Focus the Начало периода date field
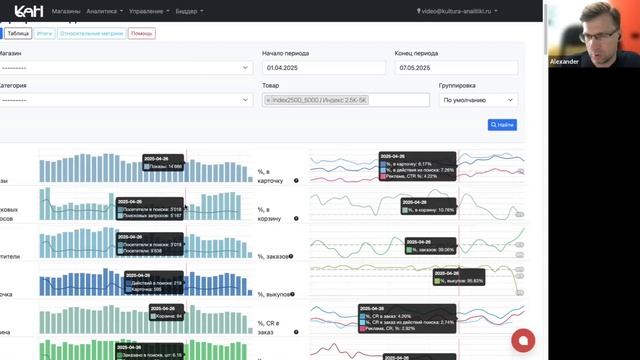 [324, 68]
